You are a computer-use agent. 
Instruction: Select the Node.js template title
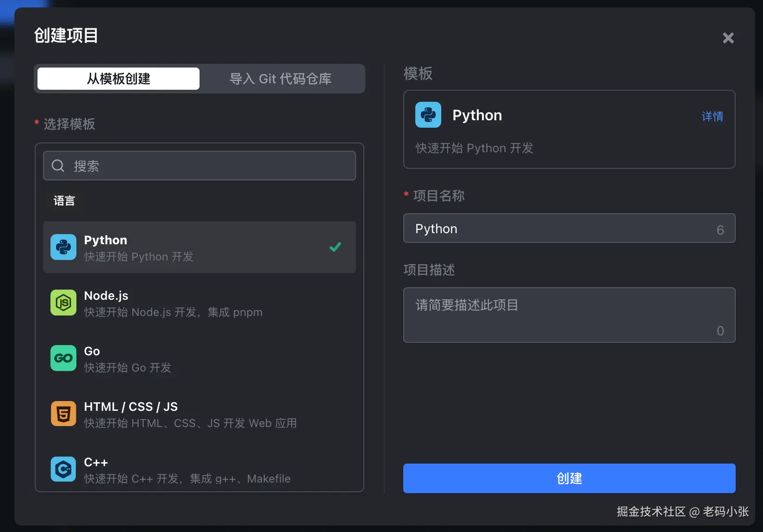[x=106, y=296]
